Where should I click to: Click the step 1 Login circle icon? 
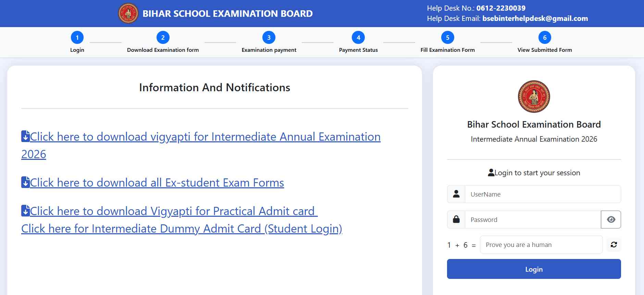[x=77, y=37]
